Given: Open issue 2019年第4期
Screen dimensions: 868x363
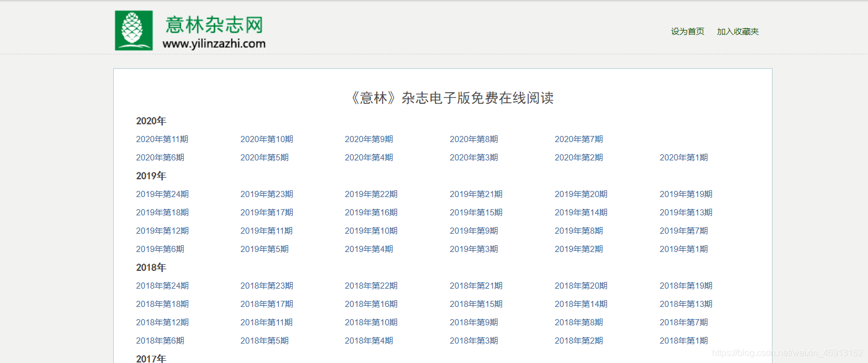Looking at the screenshot, I should click(x=369, y=249).
